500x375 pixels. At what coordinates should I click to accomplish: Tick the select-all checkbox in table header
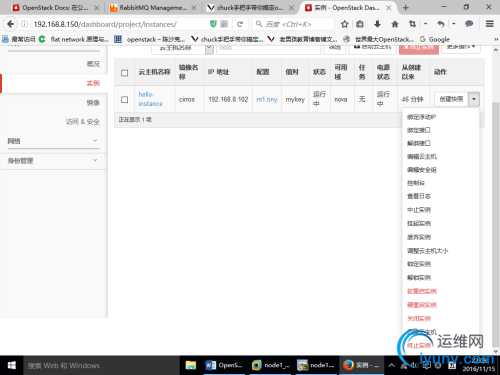click(125, 73)
